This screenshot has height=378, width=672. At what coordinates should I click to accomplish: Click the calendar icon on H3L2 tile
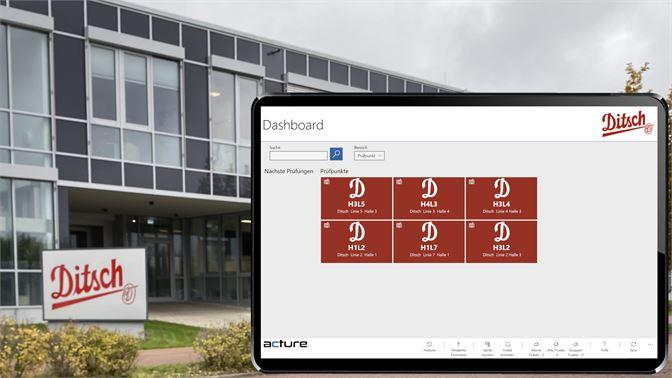471,225
